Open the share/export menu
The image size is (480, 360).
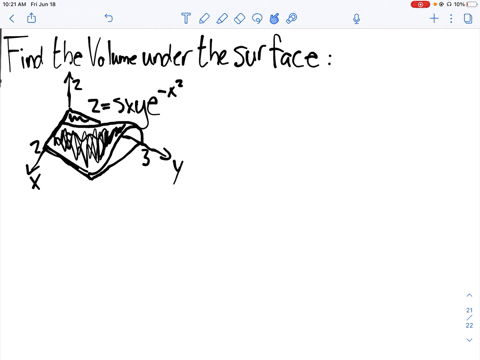click(31, 18)
